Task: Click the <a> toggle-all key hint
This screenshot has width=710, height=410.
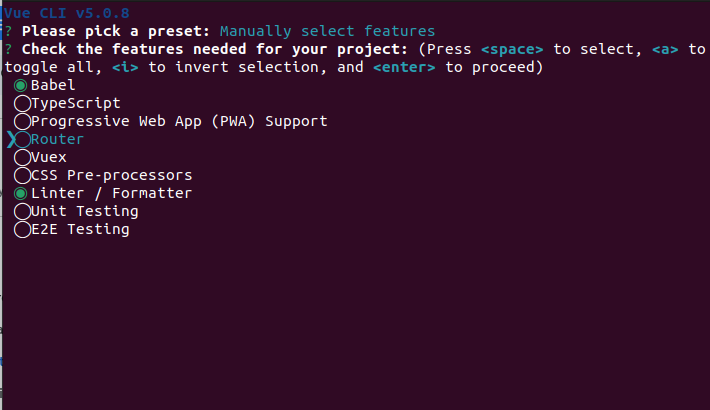Action: [663, 49]
